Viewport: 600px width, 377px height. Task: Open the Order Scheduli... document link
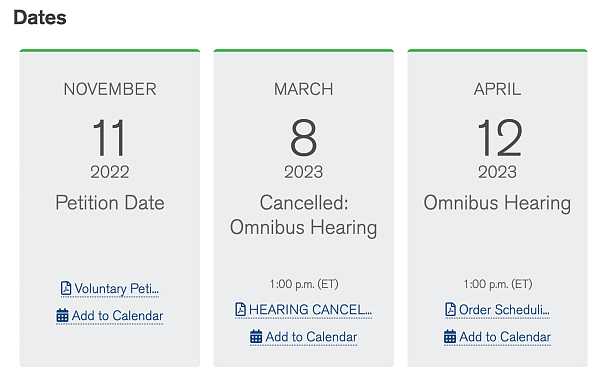pos(497,309)
